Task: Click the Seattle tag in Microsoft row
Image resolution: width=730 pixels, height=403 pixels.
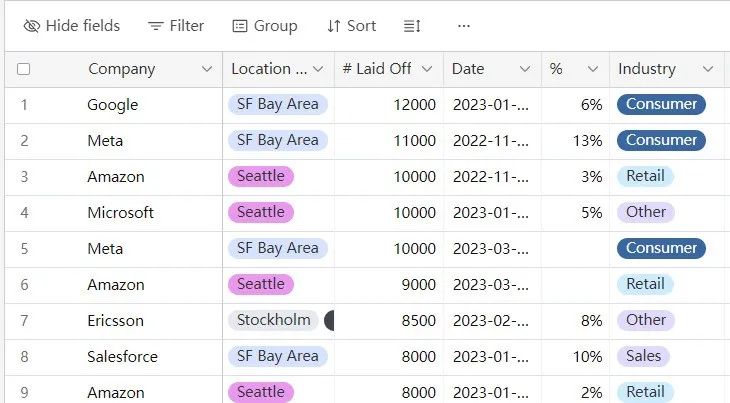Action: point(261,212)
